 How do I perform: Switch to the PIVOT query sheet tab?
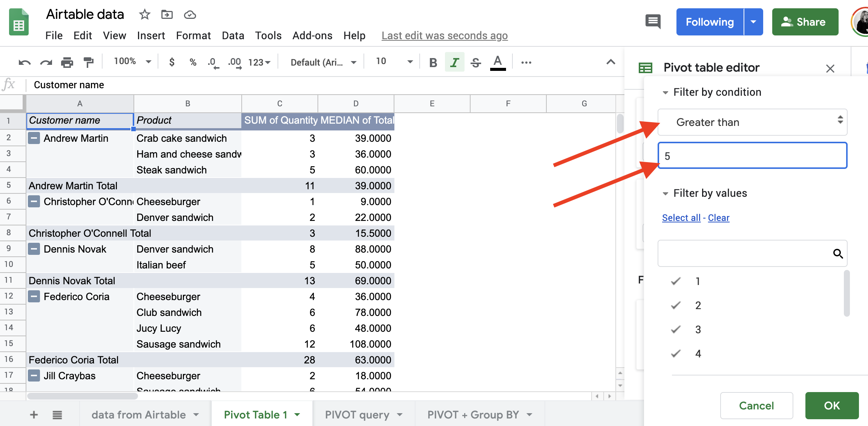point(357,414)
